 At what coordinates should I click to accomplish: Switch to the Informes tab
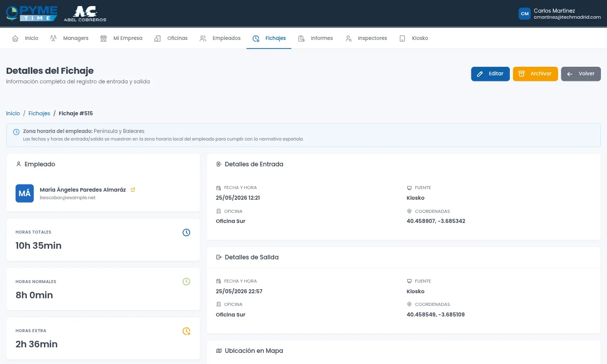click(x=315, y=38)
